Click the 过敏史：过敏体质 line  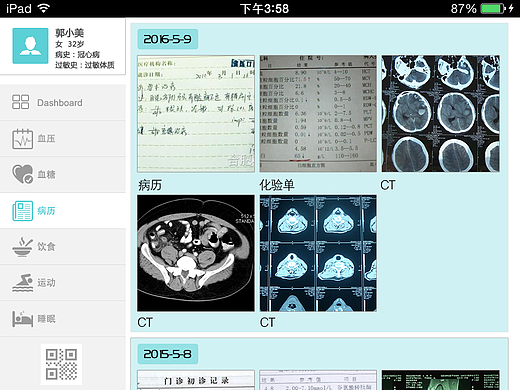(x=85, y=65)
